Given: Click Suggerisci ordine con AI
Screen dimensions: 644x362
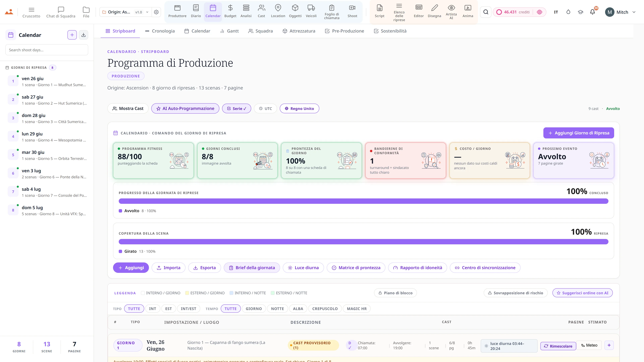Looking at the screenshot, I should (582, 293).
